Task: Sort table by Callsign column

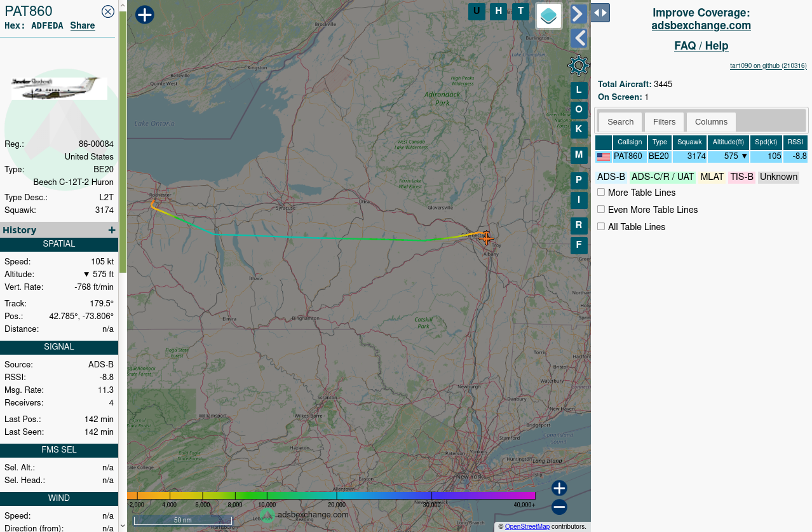Action: pyautogui.click(x=630, y=142)
